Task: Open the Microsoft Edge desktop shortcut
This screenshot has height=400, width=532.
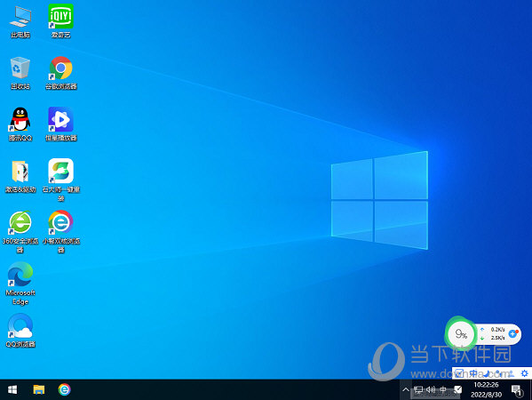Action: 20,284
